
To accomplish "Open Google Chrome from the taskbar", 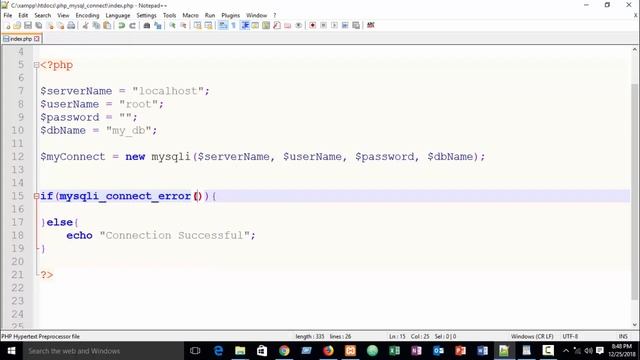I will 284,351.
